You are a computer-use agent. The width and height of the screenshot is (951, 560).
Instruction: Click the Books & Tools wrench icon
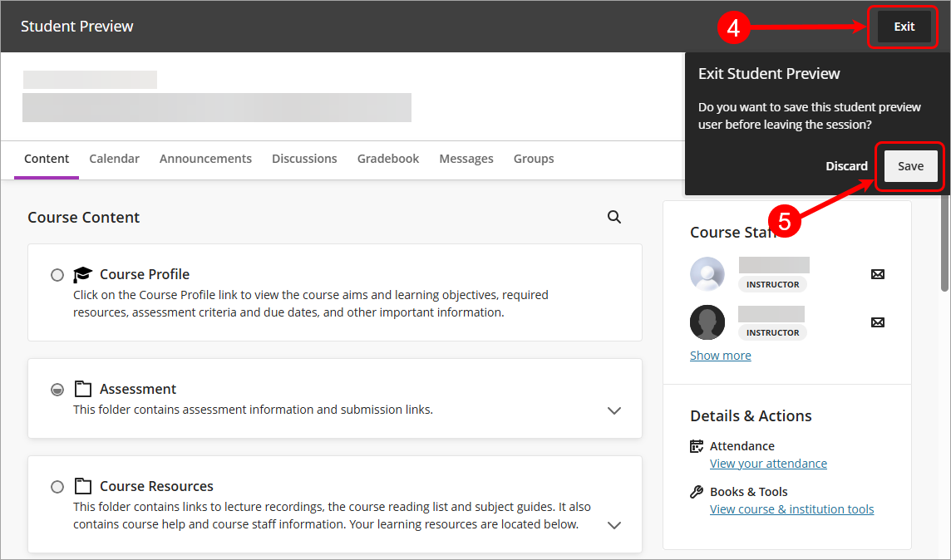pyautogui.click(x=697, y=492)
